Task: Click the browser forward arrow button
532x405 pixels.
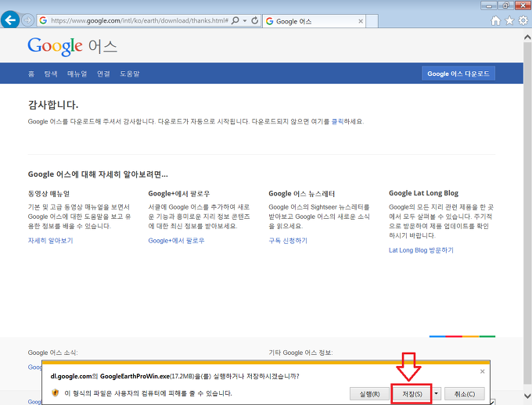Action: tap(28, 20)
